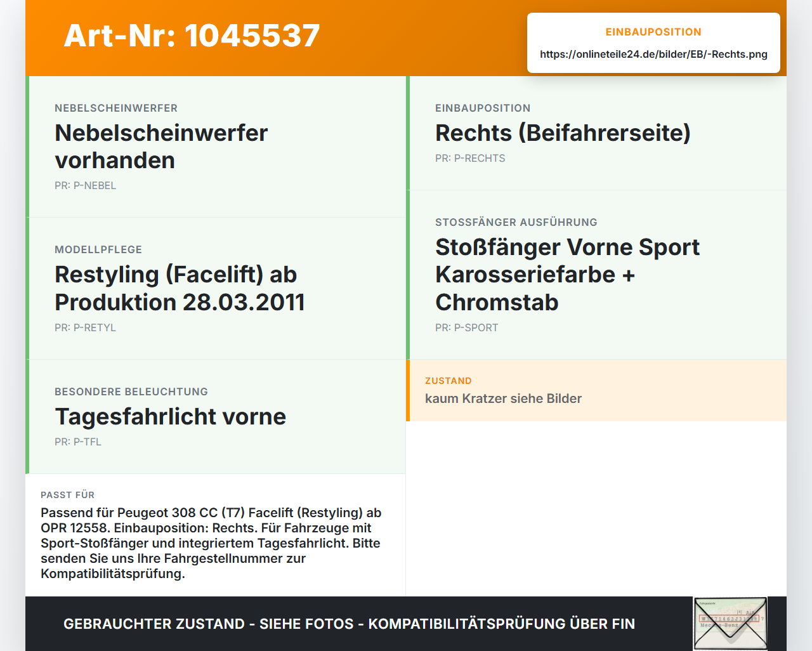The height and width of the screenshot is (651, 812).
Task: Click the Restyling (Facelift) ab Produktion text
Action: tap(180, 289)
